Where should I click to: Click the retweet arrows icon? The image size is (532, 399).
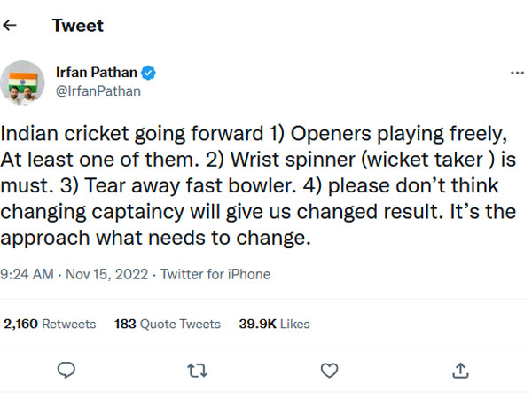point(197,370)
